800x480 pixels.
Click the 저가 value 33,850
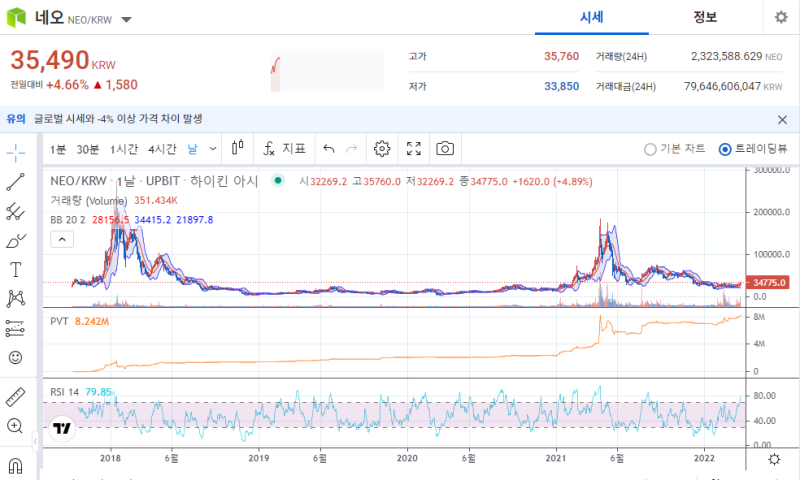click(x=561, y=86)
